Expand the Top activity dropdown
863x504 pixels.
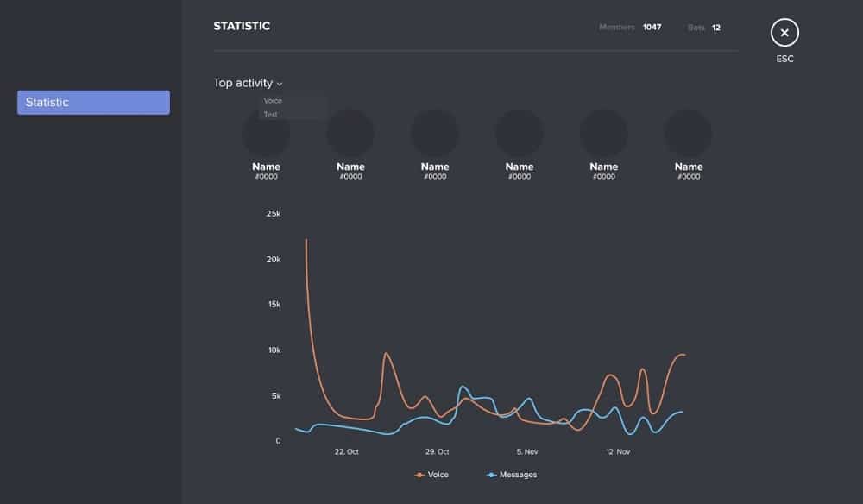coord(248,83)
